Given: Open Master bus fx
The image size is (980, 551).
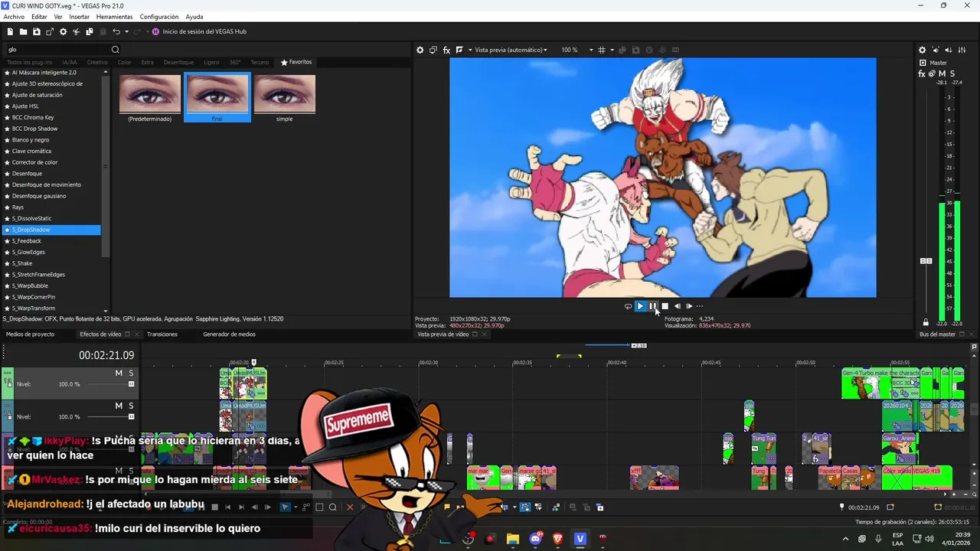Looking at the screenshot, I should point(922,73).
